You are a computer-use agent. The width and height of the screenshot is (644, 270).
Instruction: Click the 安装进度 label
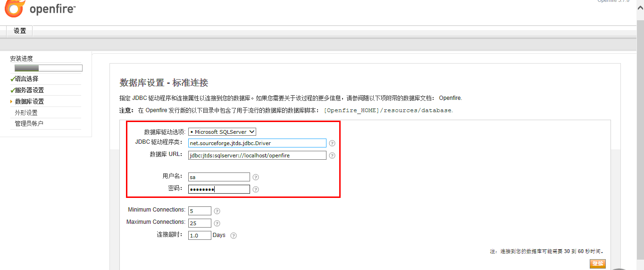tap(22, 58)
